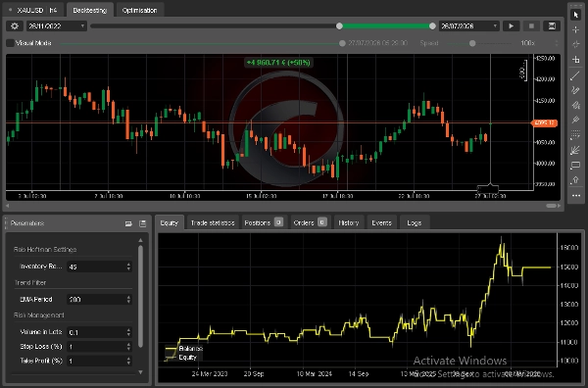The width and height of the screenshot is (588, 388).
Task: Open the Positions tab
Action: point(264,222)
